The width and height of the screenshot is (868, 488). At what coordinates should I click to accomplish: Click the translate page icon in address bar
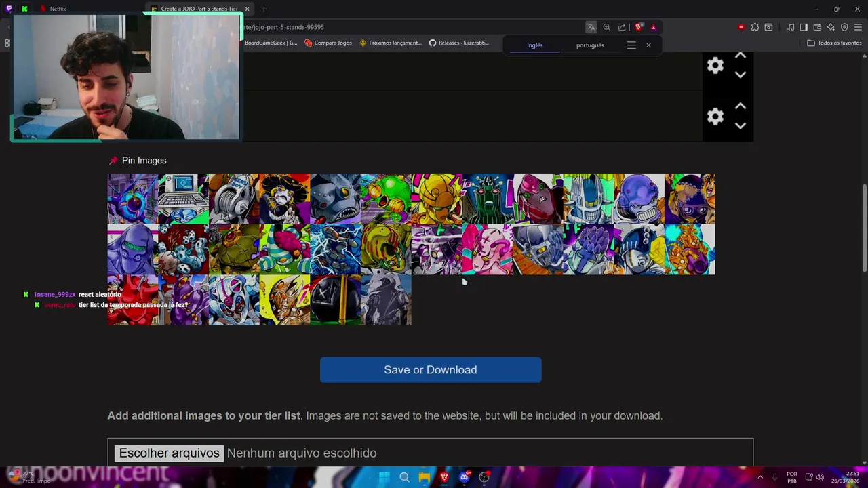tap(591, 27)
